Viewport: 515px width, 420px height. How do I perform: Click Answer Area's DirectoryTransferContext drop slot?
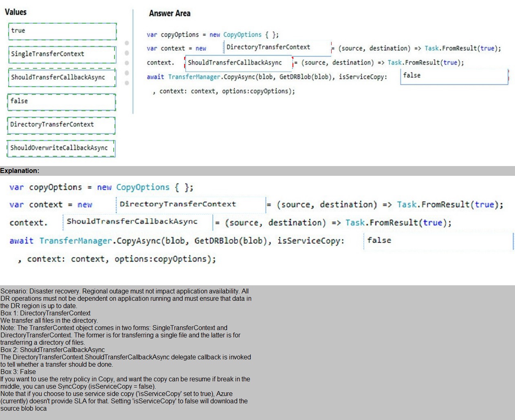point(277,47)
